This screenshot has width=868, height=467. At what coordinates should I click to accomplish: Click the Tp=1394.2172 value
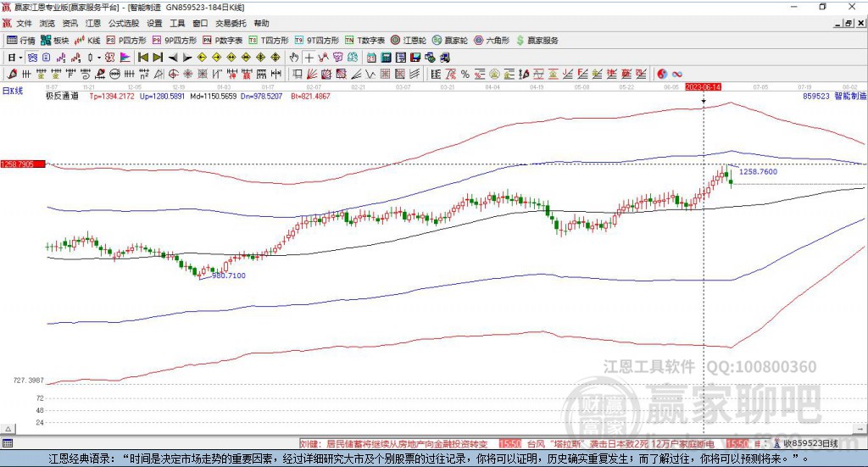112,96
